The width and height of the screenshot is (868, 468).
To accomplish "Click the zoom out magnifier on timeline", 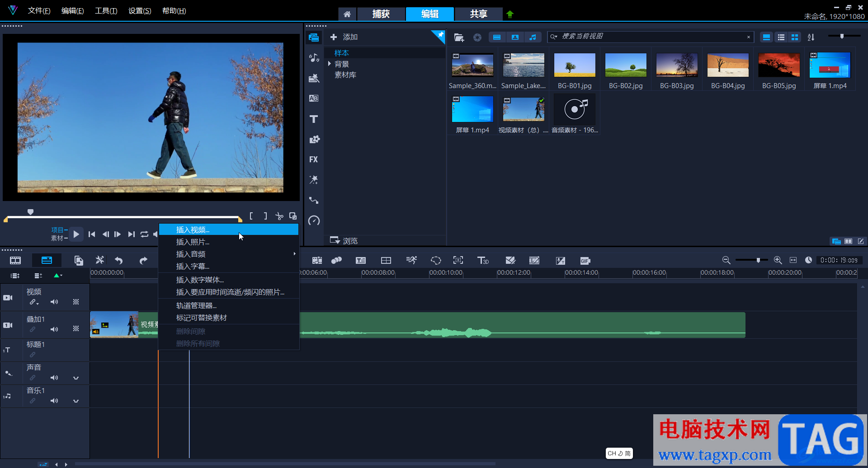I will coord(726,260).
